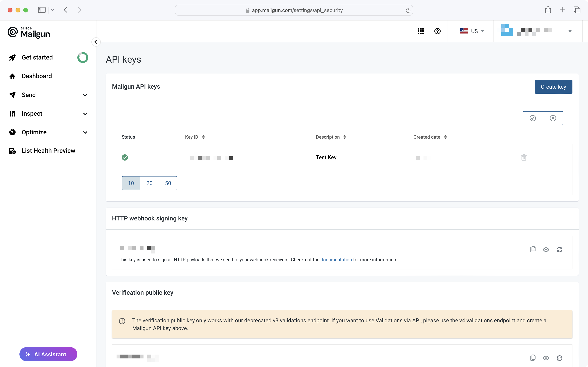Delete the Test Key API key
588x367 pixels.
tap(524, 157)
